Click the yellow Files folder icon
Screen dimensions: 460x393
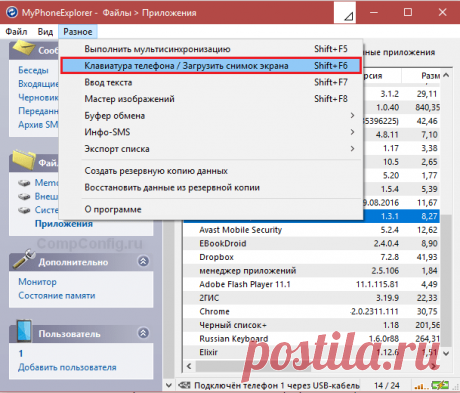click(24, 160)
